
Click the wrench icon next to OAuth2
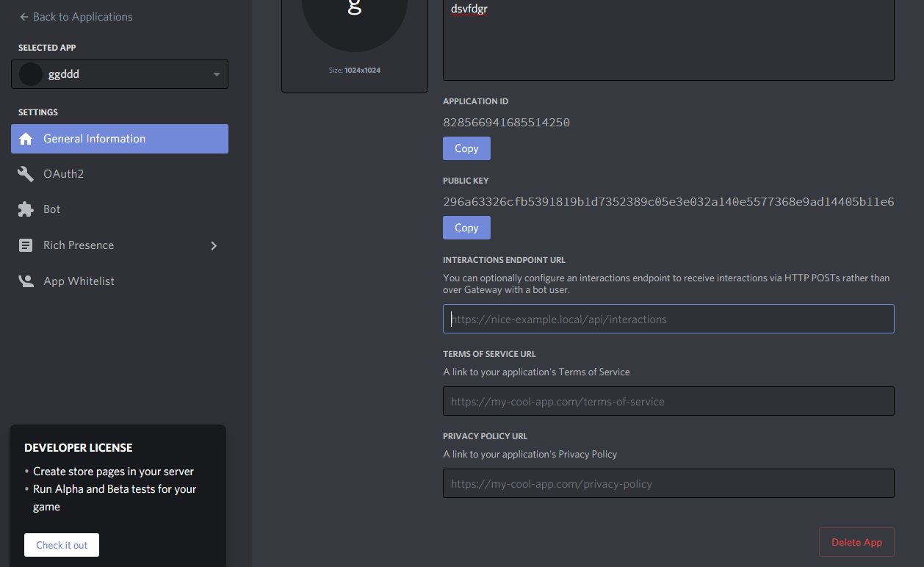coord(26,174)
